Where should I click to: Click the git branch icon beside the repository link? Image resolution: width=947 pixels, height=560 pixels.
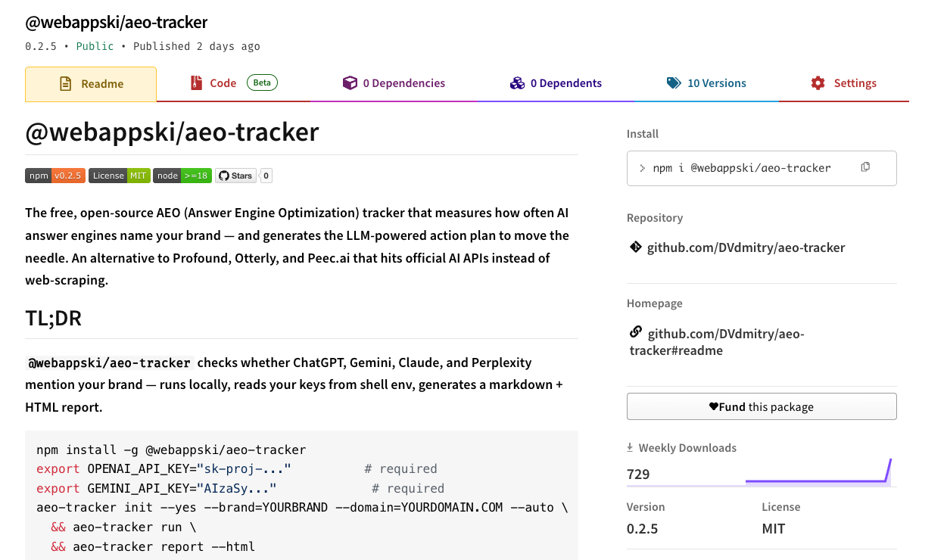pyautogui.click(x=635, y=247)
